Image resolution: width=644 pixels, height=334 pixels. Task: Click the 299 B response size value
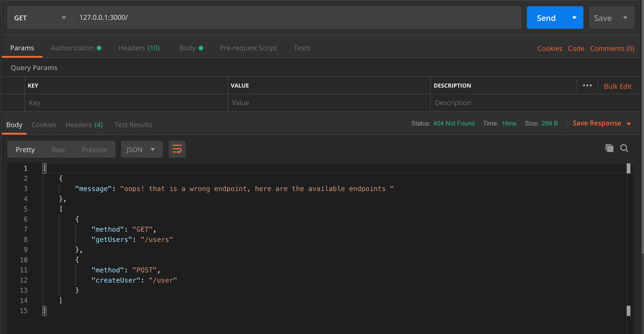(549, 123)
